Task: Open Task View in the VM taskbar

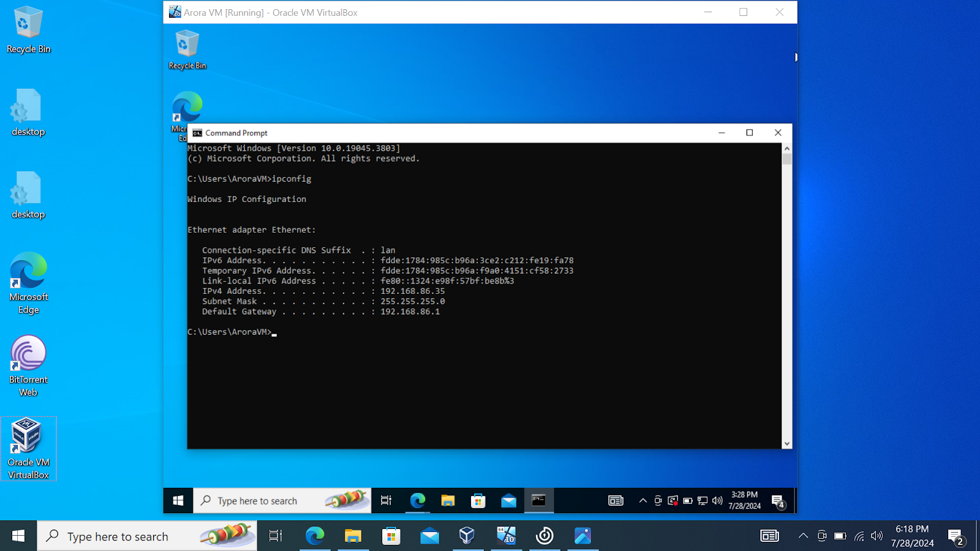Action: 386,501
